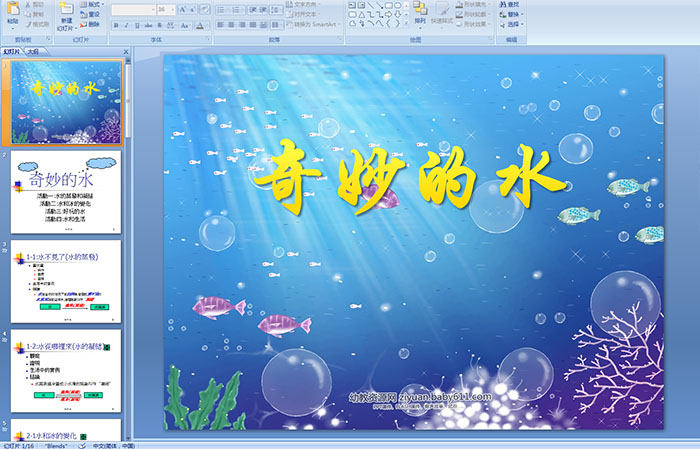Click the Replace (替换) button

point(512,14)
